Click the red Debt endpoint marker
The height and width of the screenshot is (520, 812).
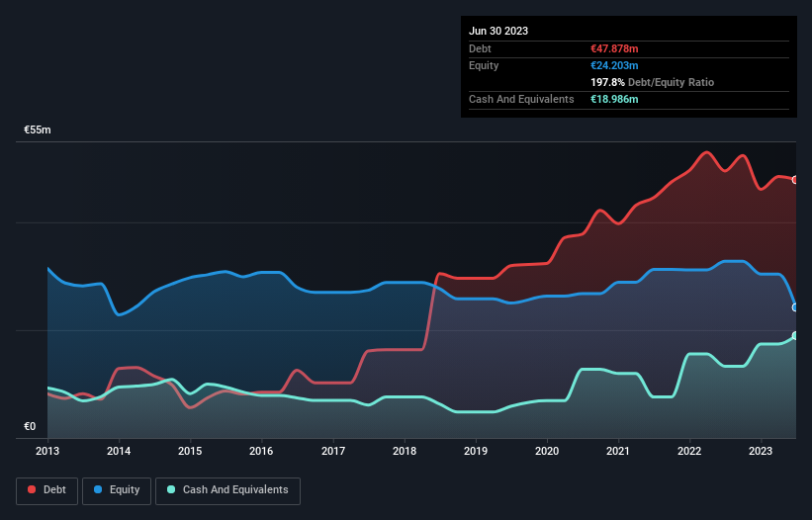[x=795, y=180]
